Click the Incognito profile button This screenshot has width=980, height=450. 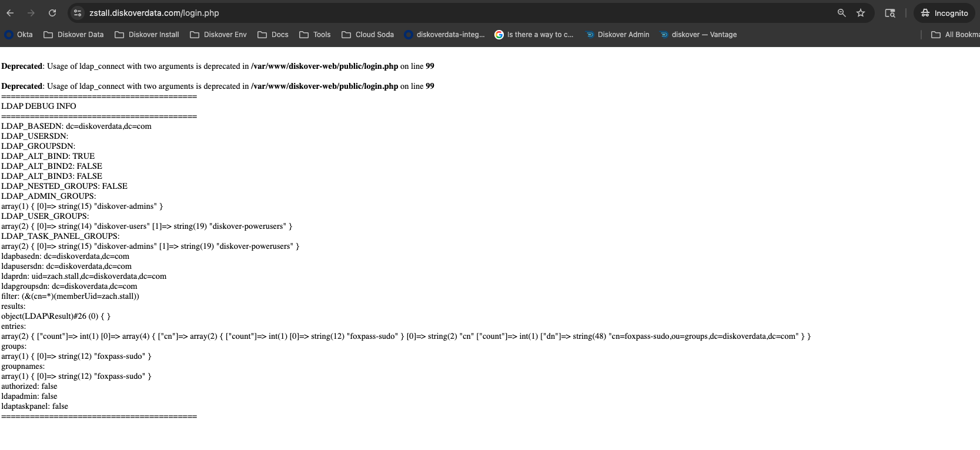(x=944, y=13)
